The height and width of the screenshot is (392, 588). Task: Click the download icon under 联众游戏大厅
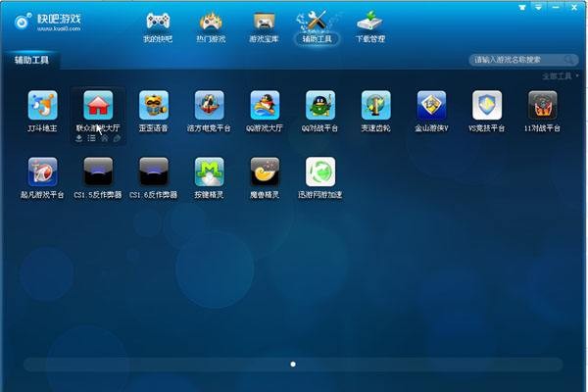(78, 138)
